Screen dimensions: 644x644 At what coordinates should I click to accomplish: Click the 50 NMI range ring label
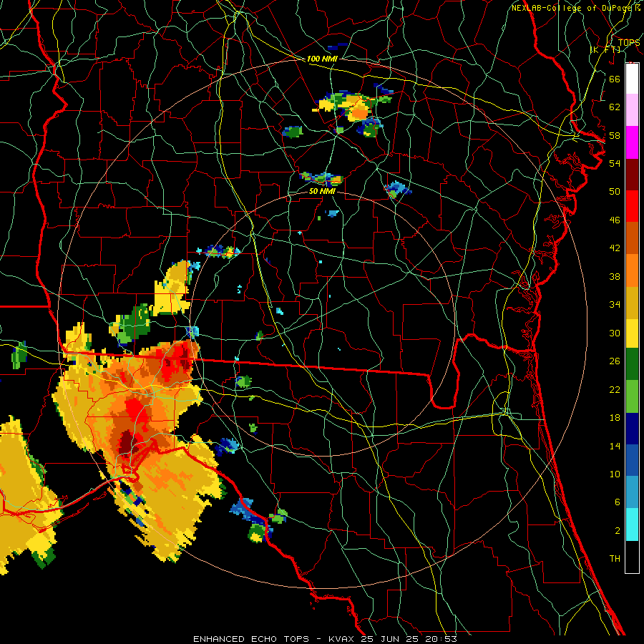click(x=322, y=191)
